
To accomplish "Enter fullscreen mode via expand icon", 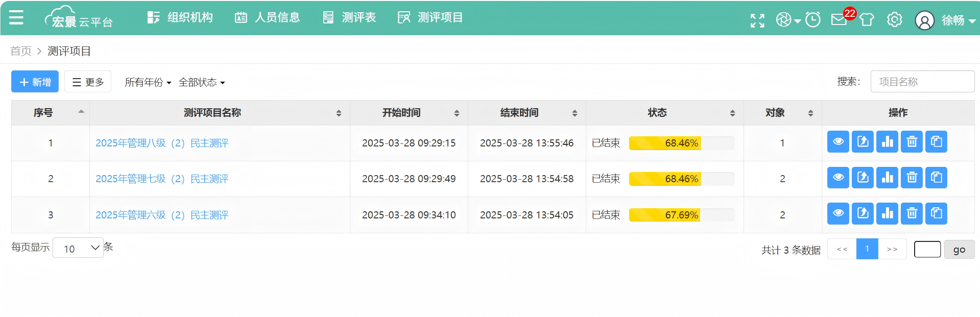I will (757, 20).
